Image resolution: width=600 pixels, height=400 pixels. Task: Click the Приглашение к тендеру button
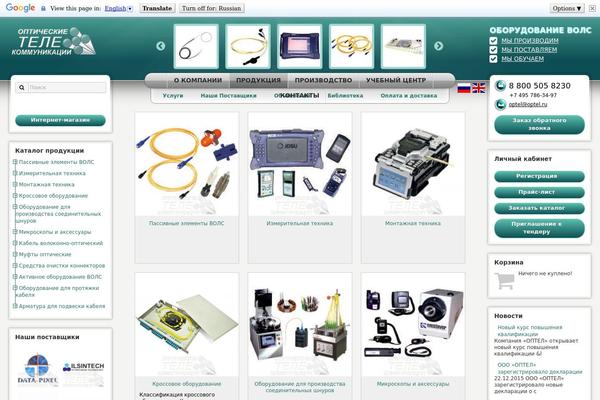click(x=540, y=228)
